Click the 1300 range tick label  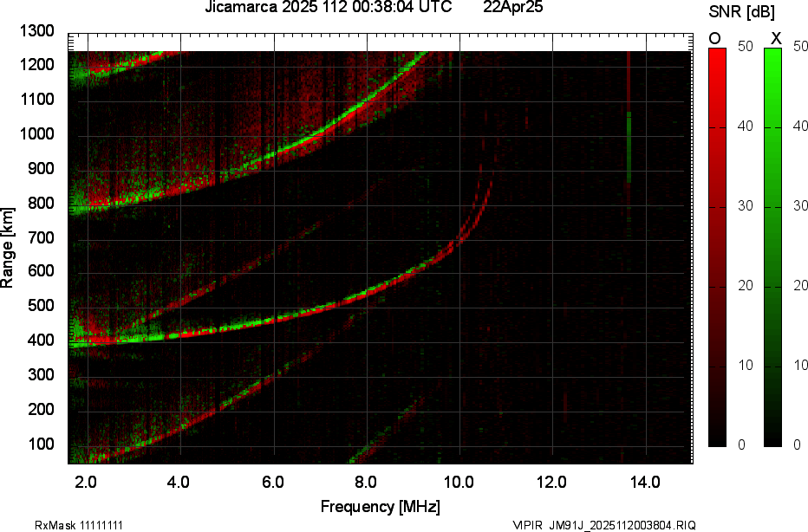36,31
